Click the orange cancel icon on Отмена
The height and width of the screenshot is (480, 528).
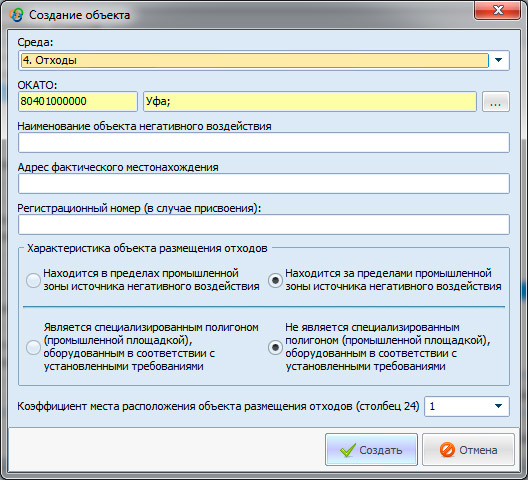[x=447, y=450]
